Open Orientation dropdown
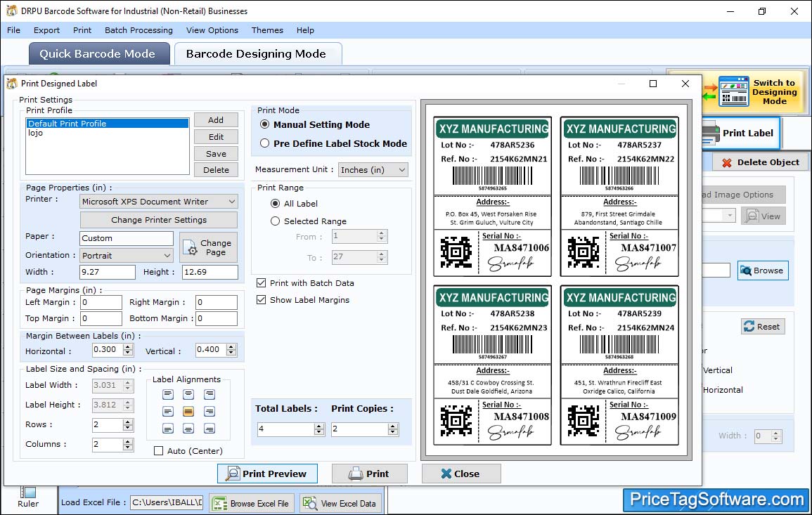The width and height of the screenshot is (812, 515). (x=126, y=256)
